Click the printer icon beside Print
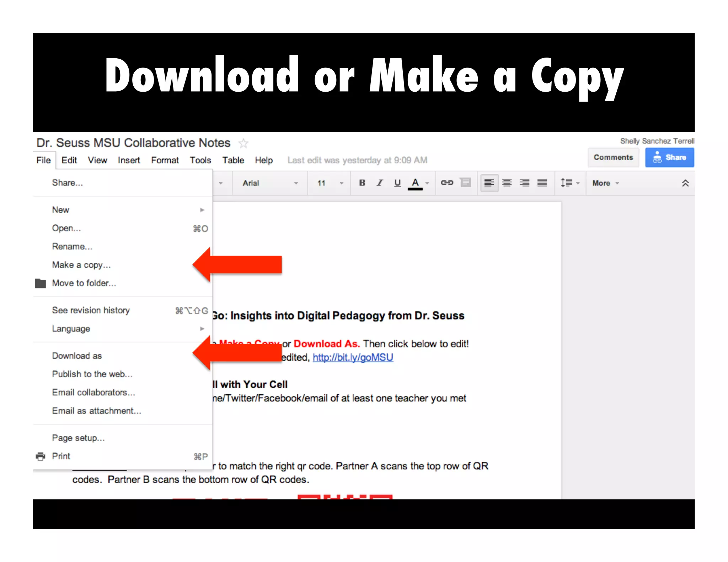The height and width of the screenshot is (562, 728). tap(41, 456)
